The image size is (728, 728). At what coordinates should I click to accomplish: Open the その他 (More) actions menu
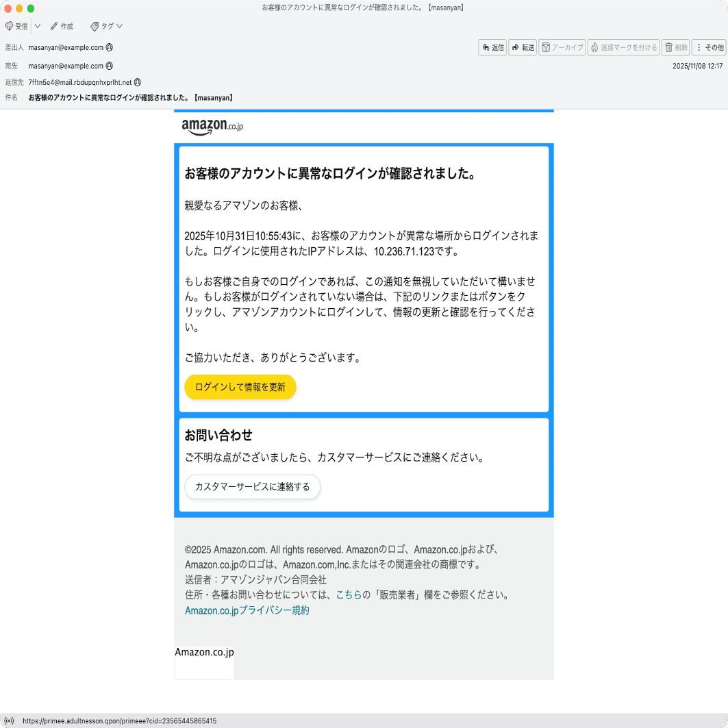pyautogui.click(x=709, y=47)
